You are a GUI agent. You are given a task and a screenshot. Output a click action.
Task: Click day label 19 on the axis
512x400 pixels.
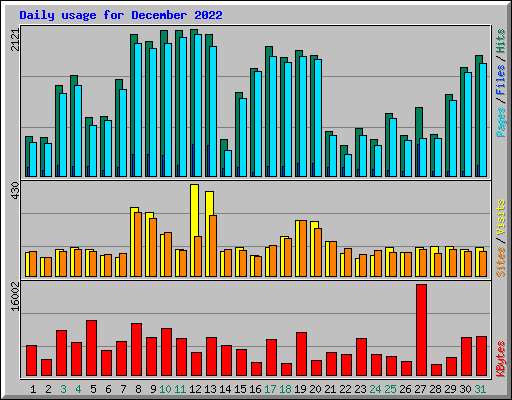[x=300, y=389]
